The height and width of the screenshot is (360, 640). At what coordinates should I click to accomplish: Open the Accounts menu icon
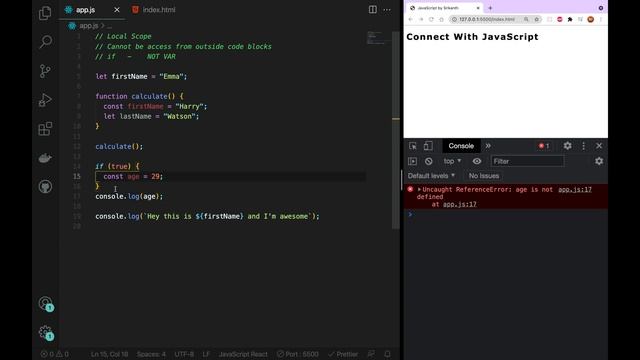46,304
